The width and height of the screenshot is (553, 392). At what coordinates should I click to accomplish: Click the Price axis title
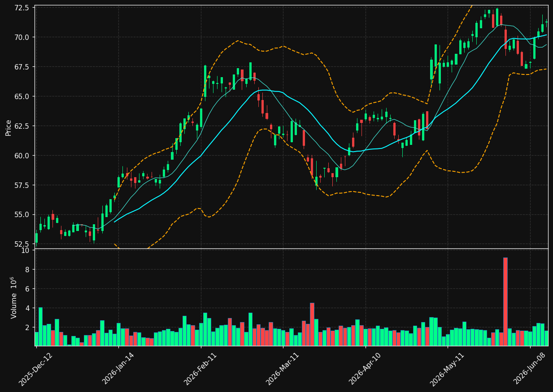click(9, 127)
